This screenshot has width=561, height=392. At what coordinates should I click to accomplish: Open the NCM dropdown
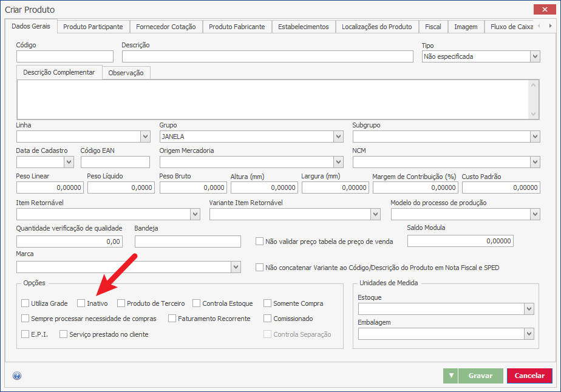tap(535, 162)
